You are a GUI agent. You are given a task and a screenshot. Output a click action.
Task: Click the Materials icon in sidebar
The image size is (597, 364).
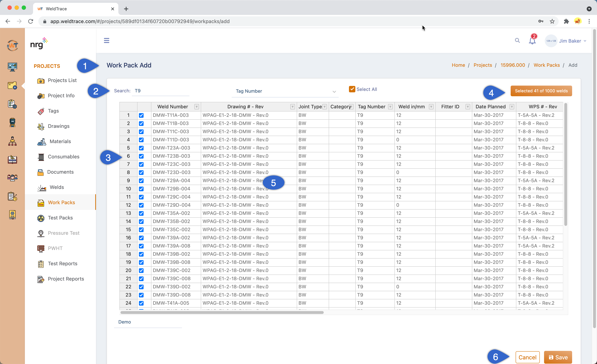(42, 142)
